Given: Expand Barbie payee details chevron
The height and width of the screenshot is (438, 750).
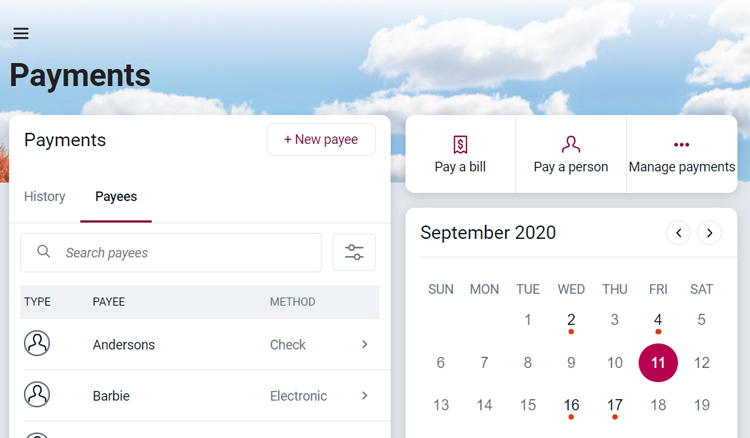Looking at the screenshot, I should [x=364, y=395].
